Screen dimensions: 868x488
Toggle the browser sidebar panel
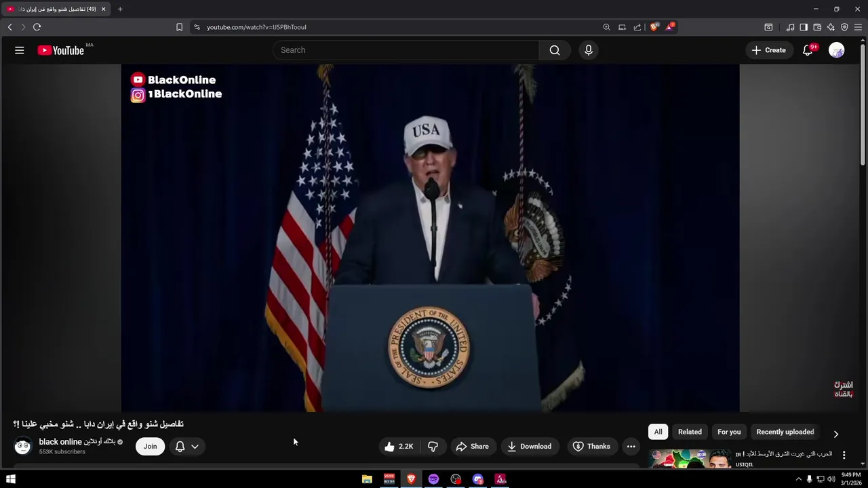(x=804, y=27)
